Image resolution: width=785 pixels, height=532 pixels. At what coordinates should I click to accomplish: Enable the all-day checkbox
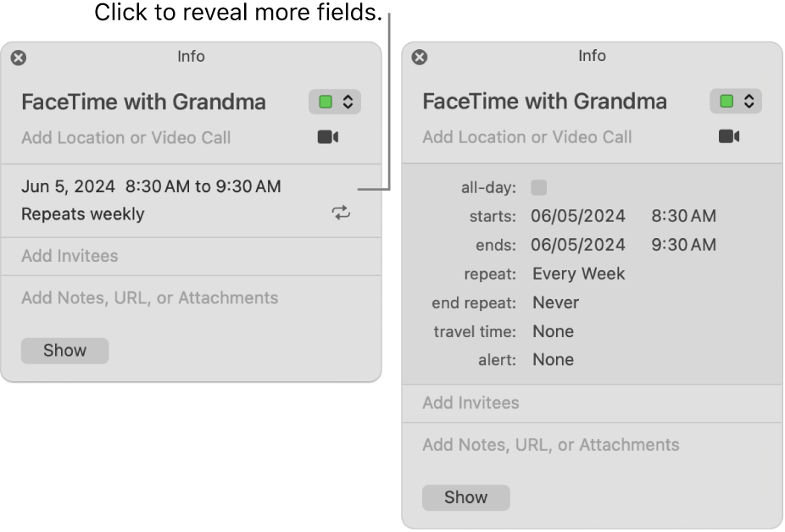click(539, 187)
